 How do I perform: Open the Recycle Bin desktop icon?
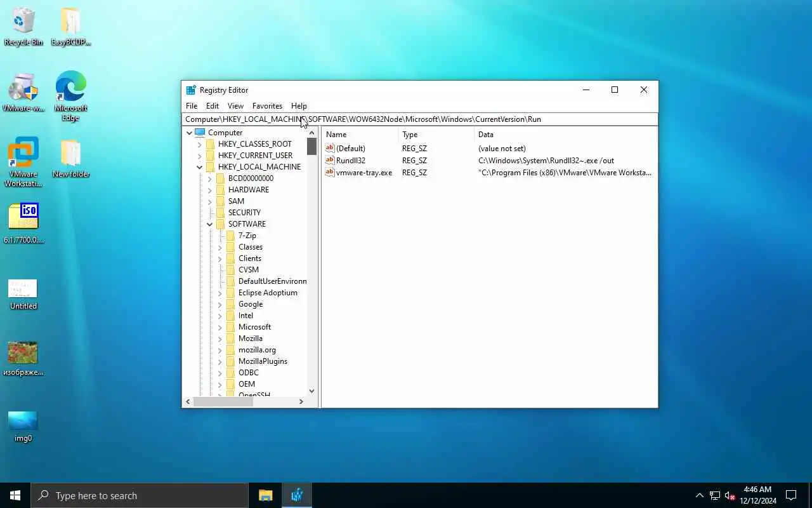click(23, 25)
